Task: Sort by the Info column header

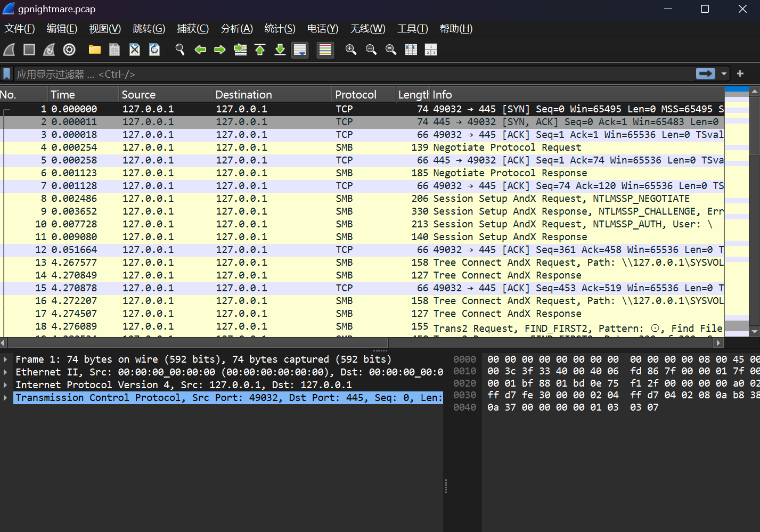Action: coord(577,94)
